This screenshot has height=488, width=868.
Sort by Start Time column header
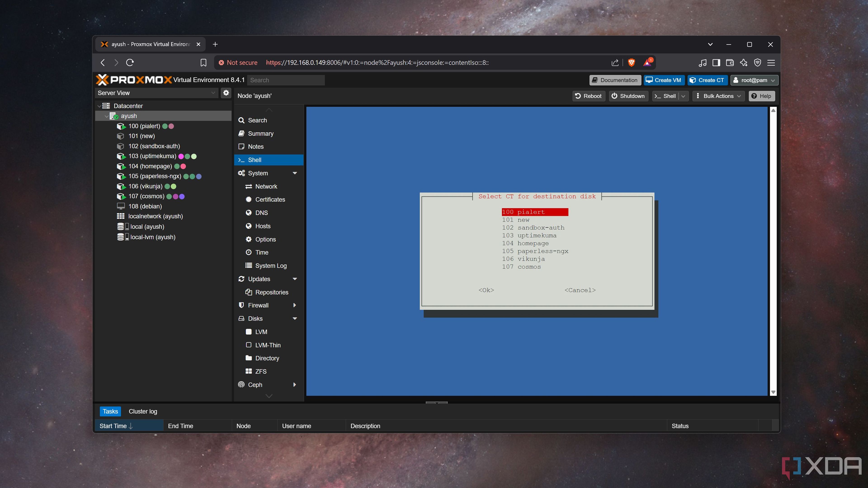pos(129,426)
